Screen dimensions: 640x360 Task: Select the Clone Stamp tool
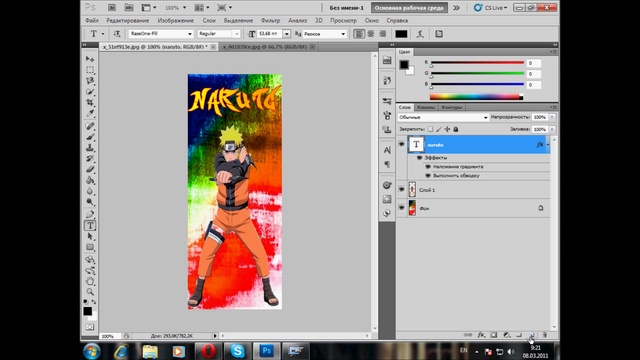point(90,148)
